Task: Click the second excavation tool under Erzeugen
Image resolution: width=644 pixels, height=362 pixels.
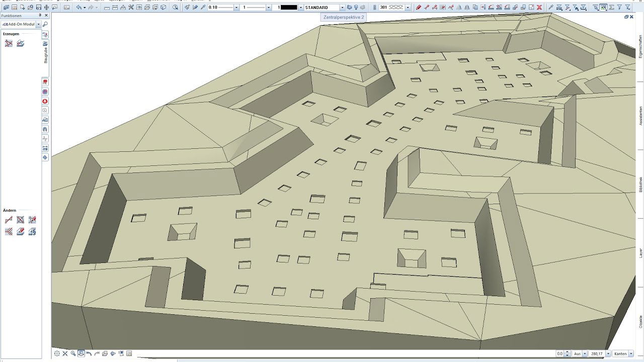Action: [21, 43]
